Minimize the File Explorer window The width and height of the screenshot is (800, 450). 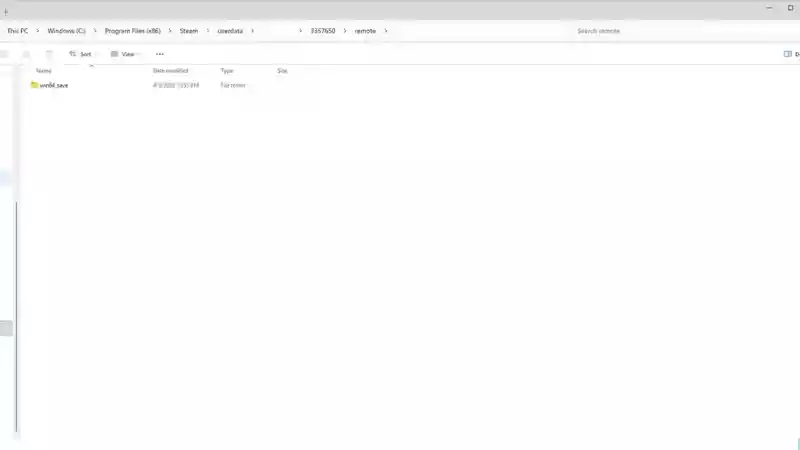(x=769, y=8)
